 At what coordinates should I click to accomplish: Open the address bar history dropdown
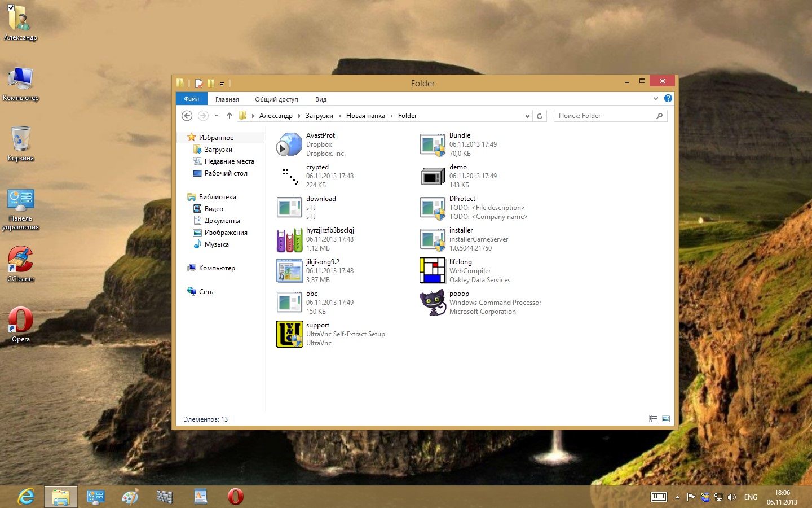coord(527,116)
